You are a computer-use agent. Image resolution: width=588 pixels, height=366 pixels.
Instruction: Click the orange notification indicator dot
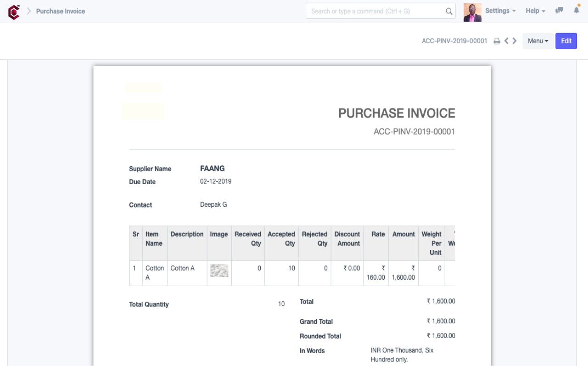[x=580, y=6]
